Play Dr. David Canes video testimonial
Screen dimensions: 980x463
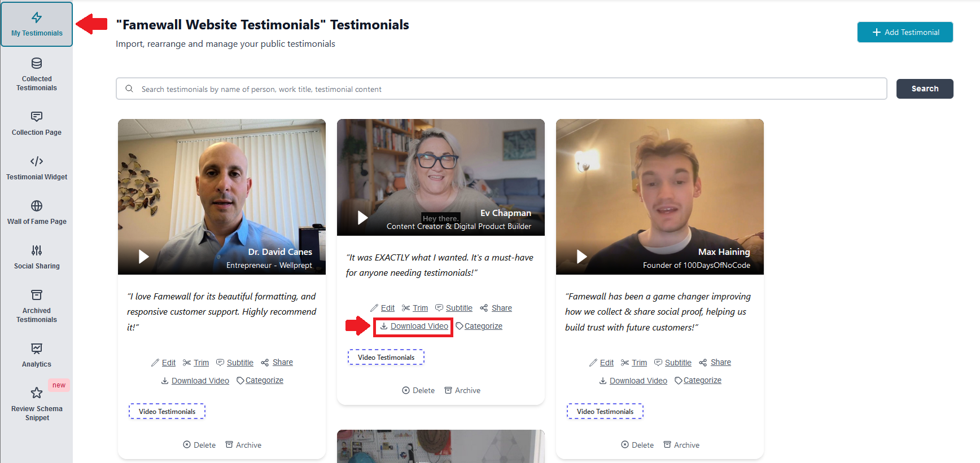(x=144, y=257)
